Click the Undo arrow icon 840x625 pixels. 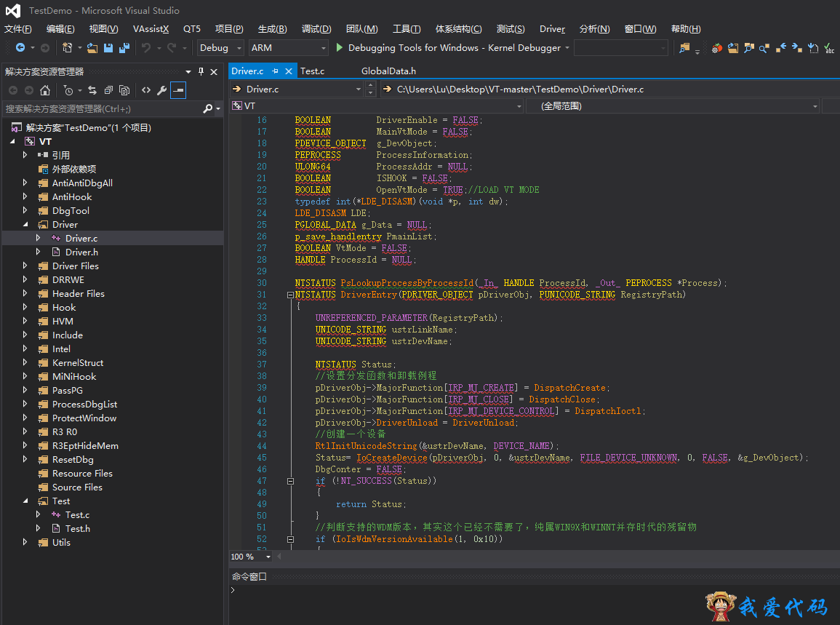[146, 48]
